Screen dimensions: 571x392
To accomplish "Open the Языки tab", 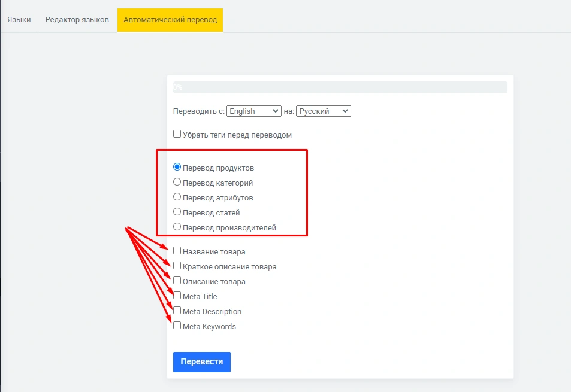I will tap(19, 20).
